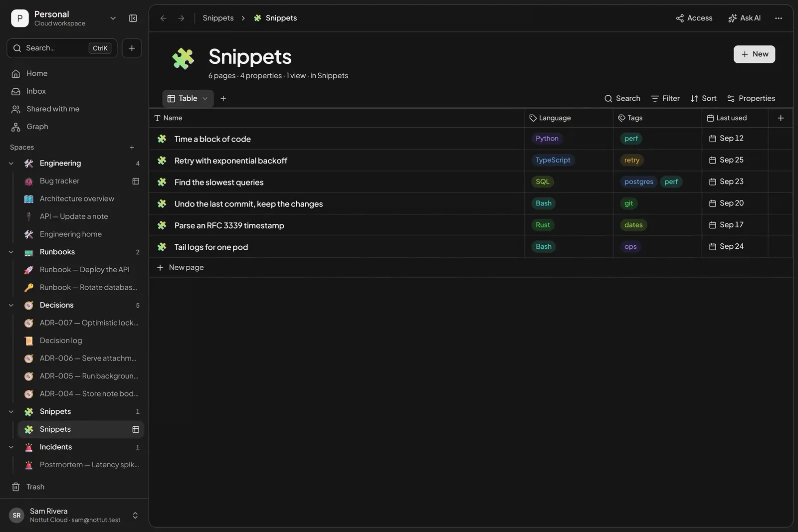
Task: Open the Access sharing settings
Action: coord(694,18)
